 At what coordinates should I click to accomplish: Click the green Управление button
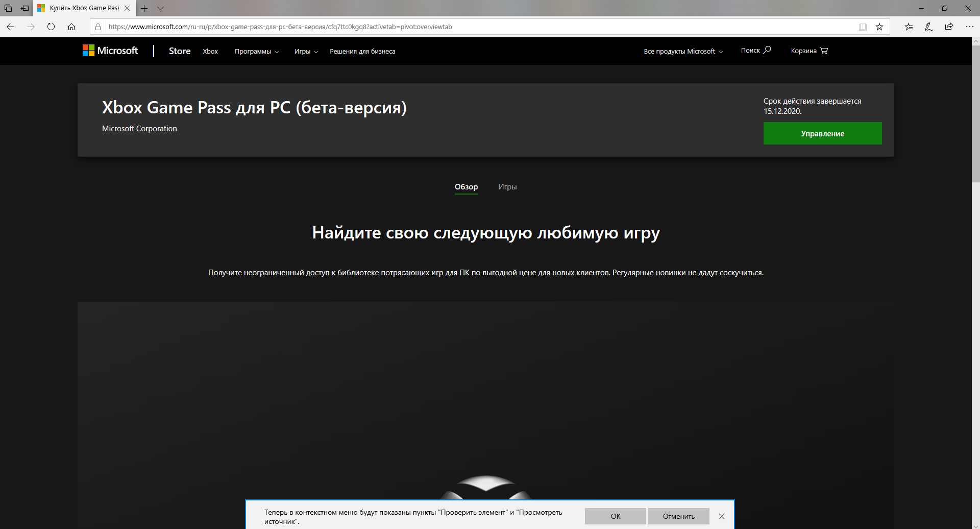[822, 133]
